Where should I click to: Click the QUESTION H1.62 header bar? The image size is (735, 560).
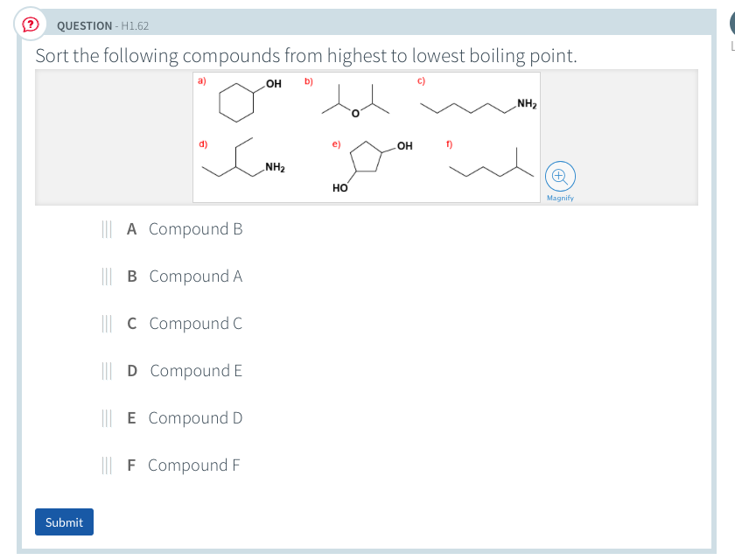click(367, 24)
